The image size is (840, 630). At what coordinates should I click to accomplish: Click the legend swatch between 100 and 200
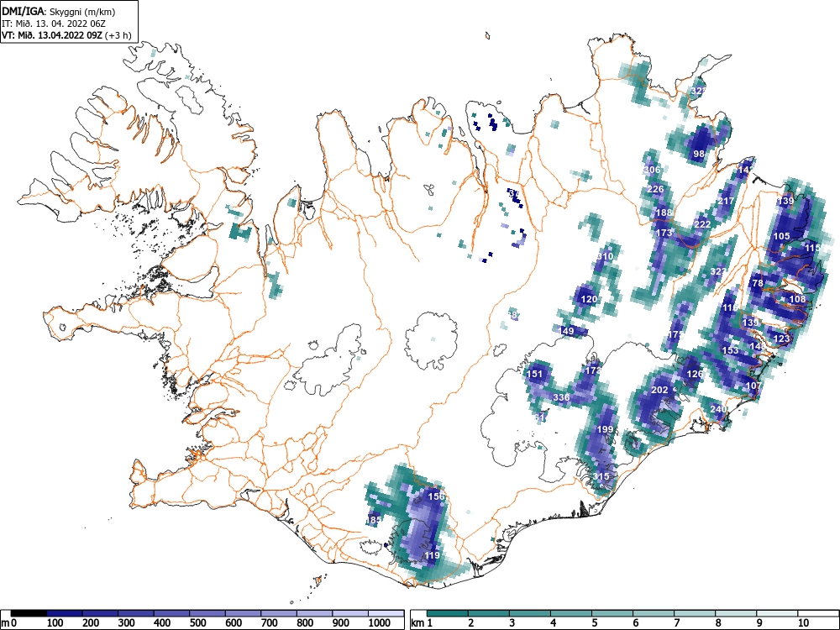coord(65,613)
